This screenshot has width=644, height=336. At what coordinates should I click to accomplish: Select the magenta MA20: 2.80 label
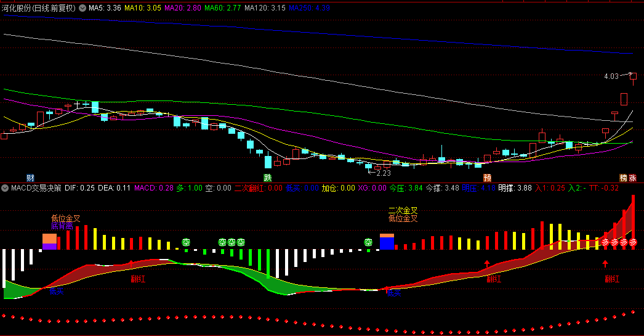[183, 8]
